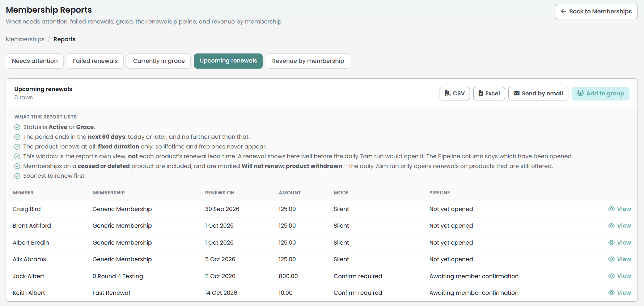
Task: Go to Memberships breadcrumb link
Action: [25, 39]
